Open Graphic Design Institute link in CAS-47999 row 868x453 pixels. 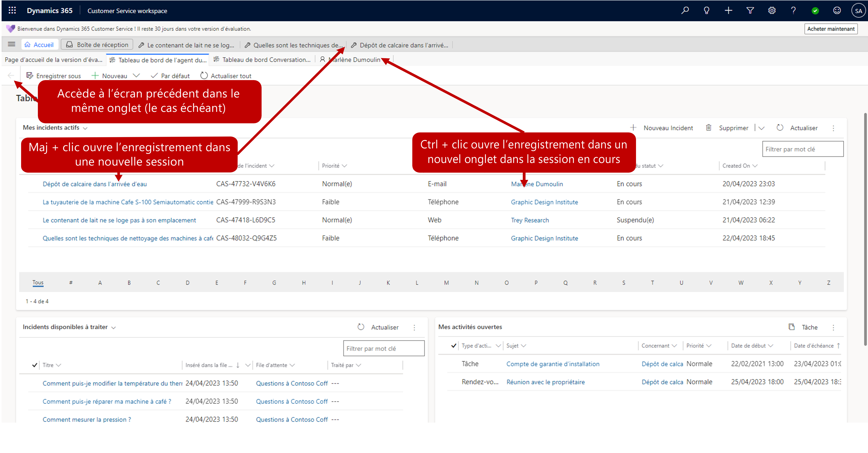point(544,202)
